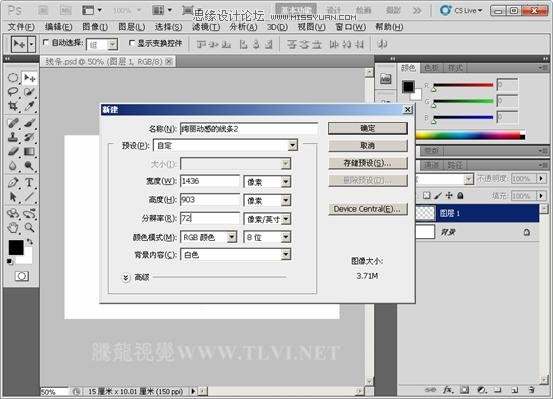This screenshot has width=553, height=399.
Task: Expand the 高级 advanced section
Action: [126, 278]
